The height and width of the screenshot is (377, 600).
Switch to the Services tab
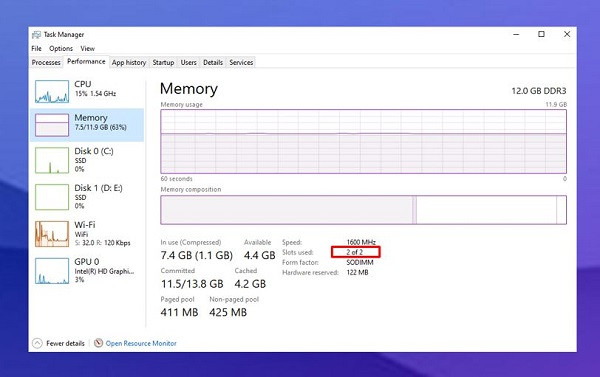coord(241,62)
